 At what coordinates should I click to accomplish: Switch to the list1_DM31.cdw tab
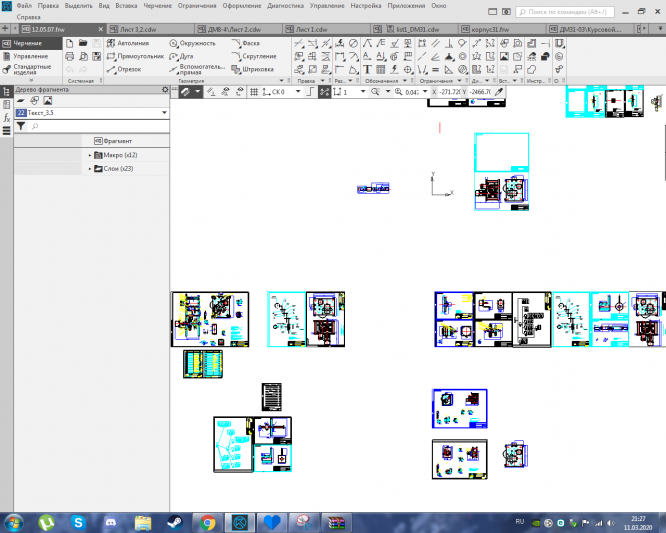pyautogui.click(x=415, y=29)
